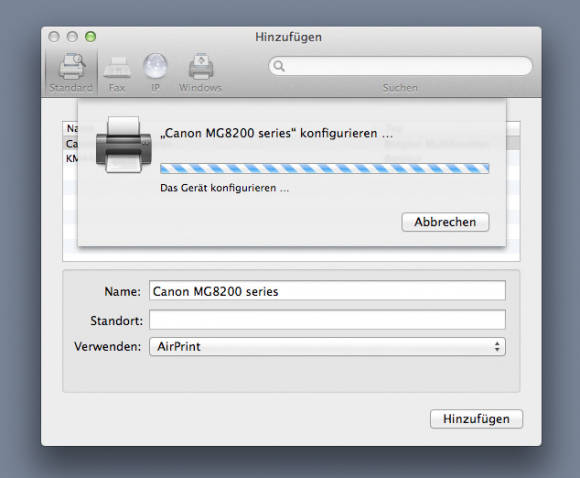
Task: Click the grey minimize window button
Action: pos(72,37)
